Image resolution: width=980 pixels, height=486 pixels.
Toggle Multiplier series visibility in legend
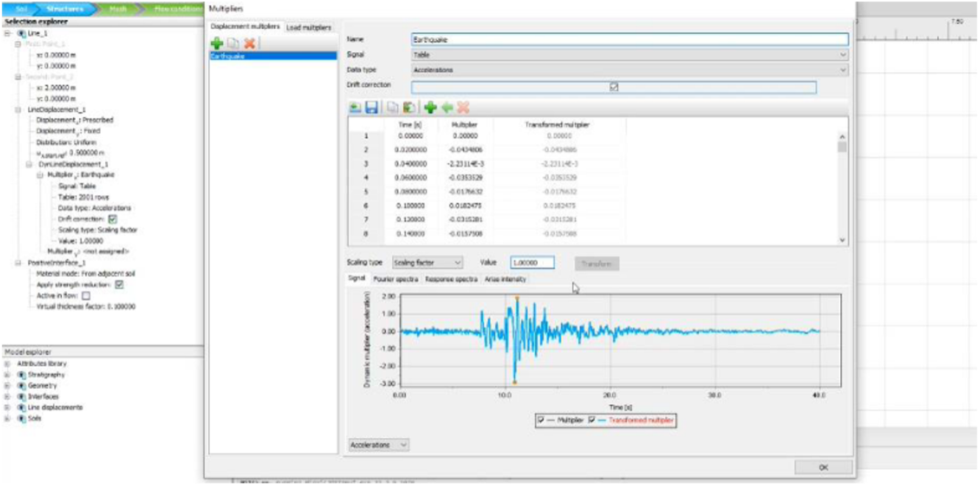tap(542, 420)
